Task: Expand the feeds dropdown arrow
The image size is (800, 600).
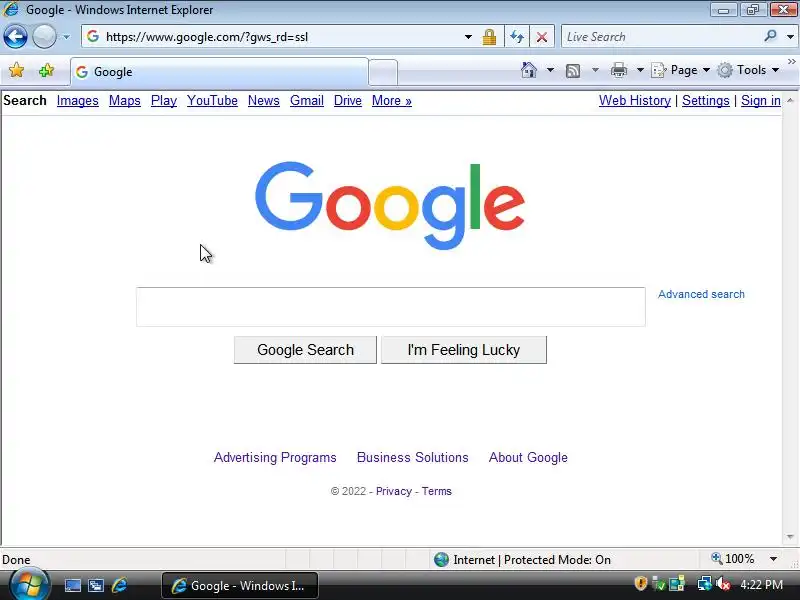Action: pyautogui.click(x=595, y=70)
